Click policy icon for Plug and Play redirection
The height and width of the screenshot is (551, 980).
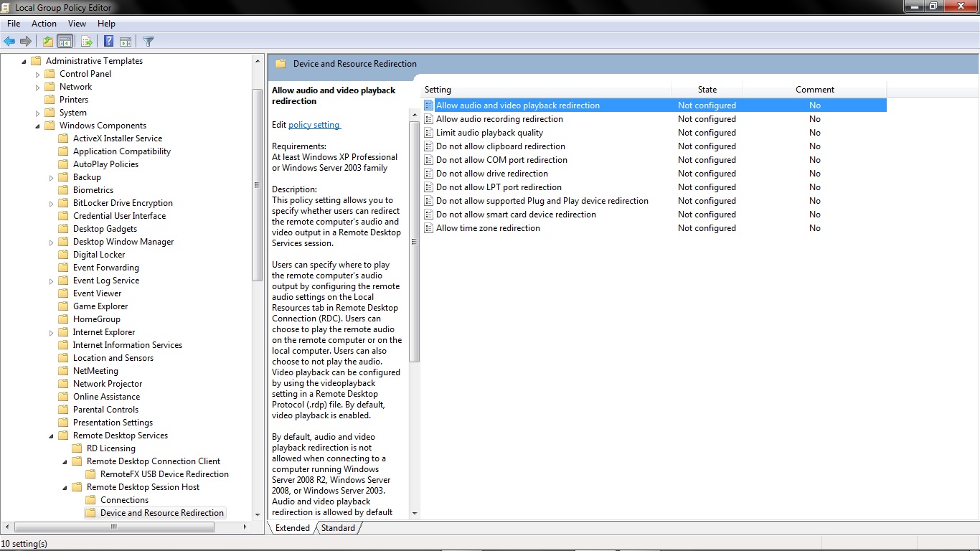pos(429,201)
